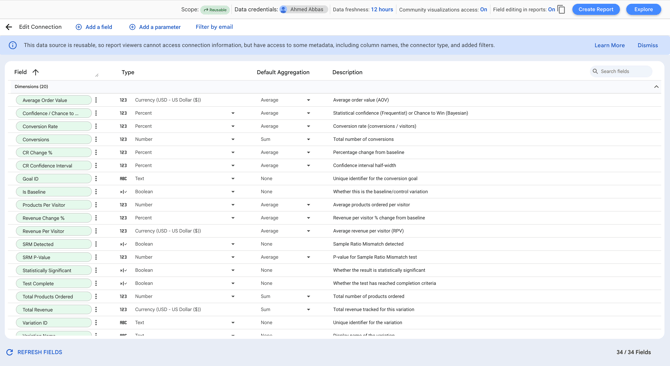This screenshot has width=670, height=366.
Task: Open aggregation dropdown for Average Order Value
Action: tap(308, 100)
